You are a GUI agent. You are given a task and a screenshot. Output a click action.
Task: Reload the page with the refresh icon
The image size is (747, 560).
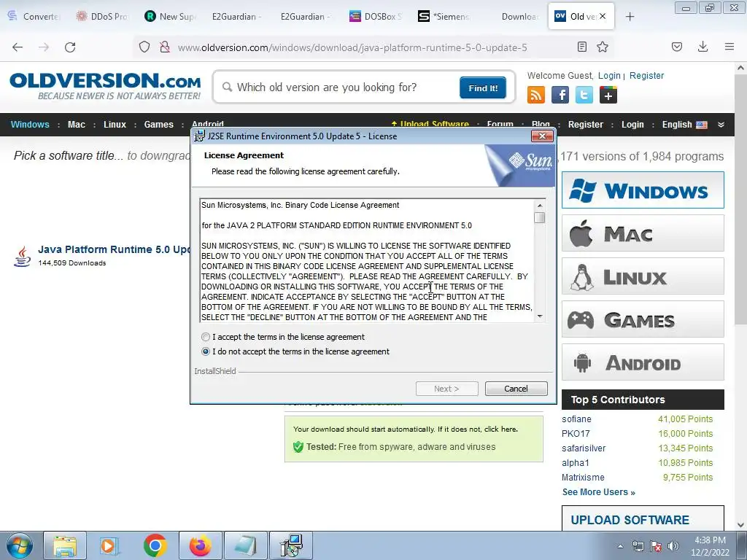coord(70,47)
